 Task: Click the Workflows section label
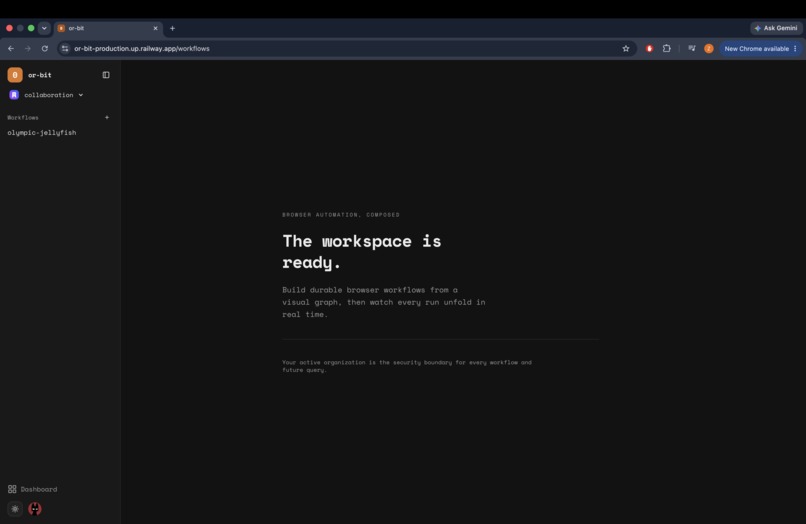point(23,117)
